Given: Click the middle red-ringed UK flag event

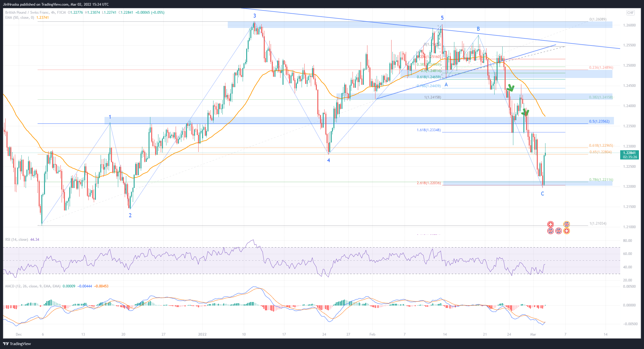Looking at the screenshot, I should click(559, 231).
